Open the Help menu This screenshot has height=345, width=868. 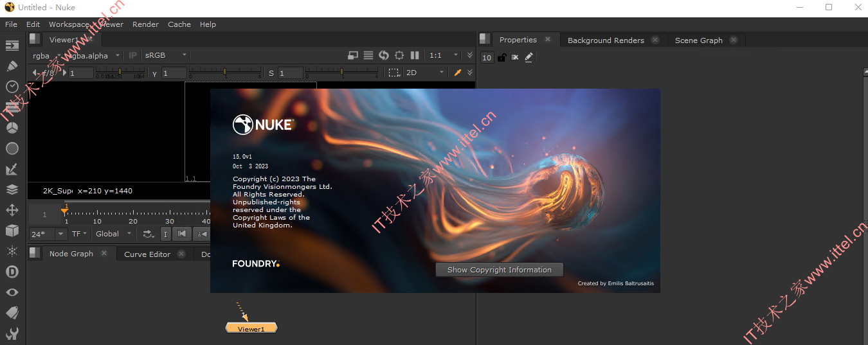point(208,24)
